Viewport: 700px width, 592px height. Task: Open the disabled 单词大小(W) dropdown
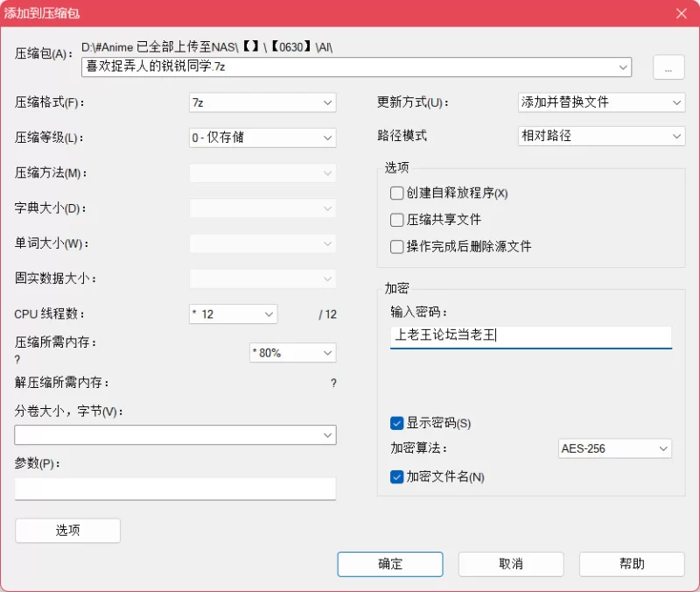(262, 243)
